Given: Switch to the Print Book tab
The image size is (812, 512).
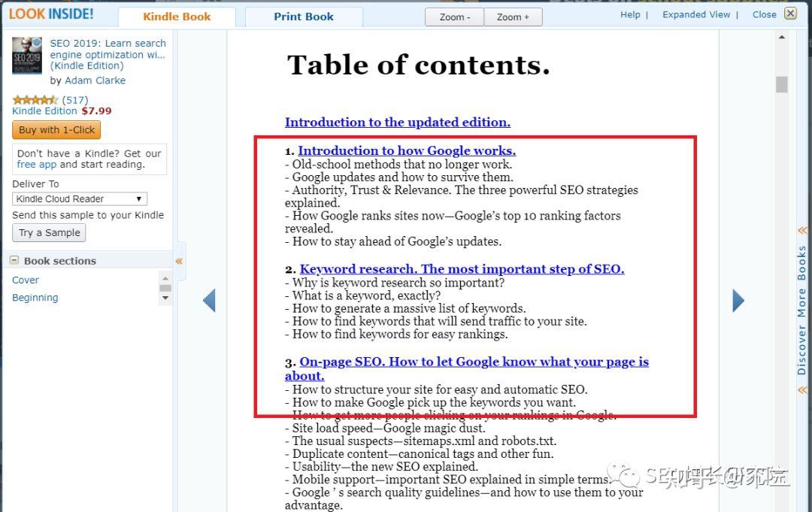Looking at the screenshot, I should pyautogui.click(x=304, y=17).
